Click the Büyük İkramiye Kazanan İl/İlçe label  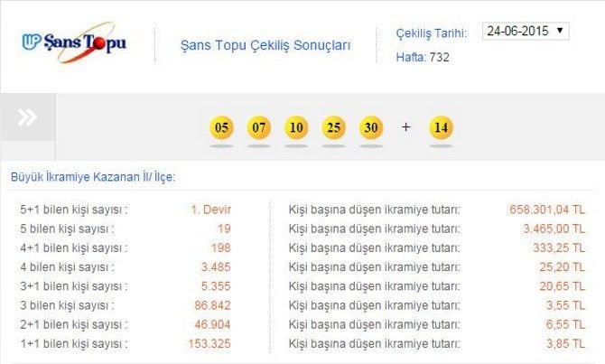pyautogui.click(x=93, y=177)
